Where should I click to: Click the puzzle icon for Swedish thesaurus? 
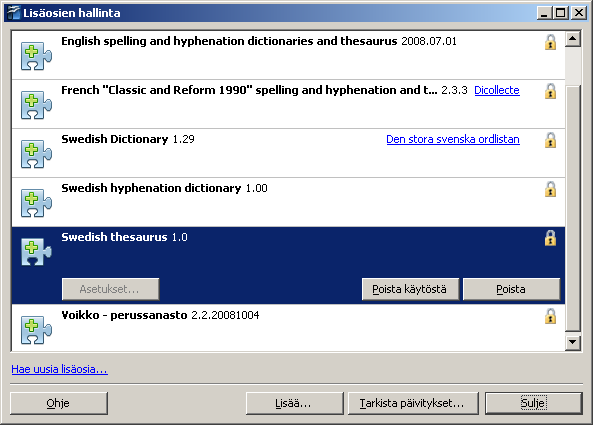click(x=36, y=252)
